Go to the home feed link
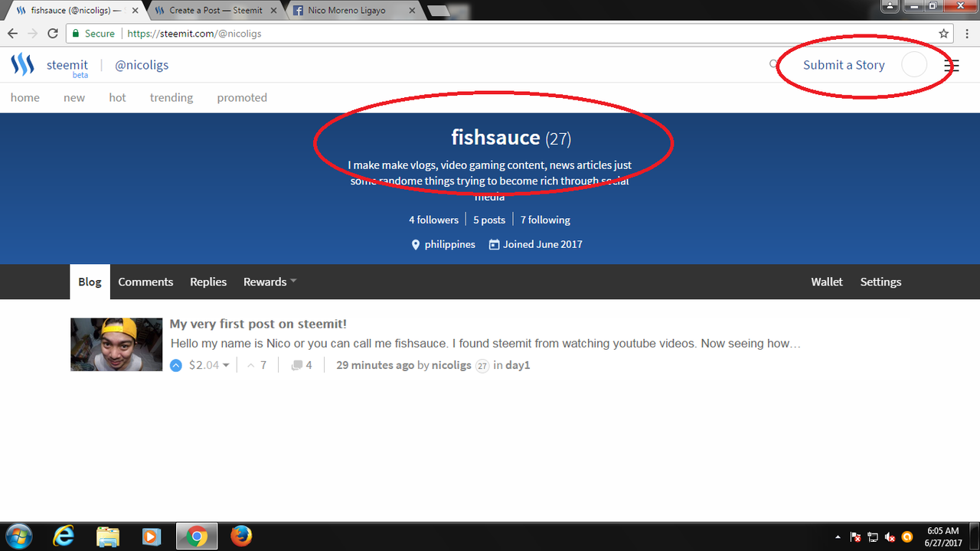 [25, 97]
